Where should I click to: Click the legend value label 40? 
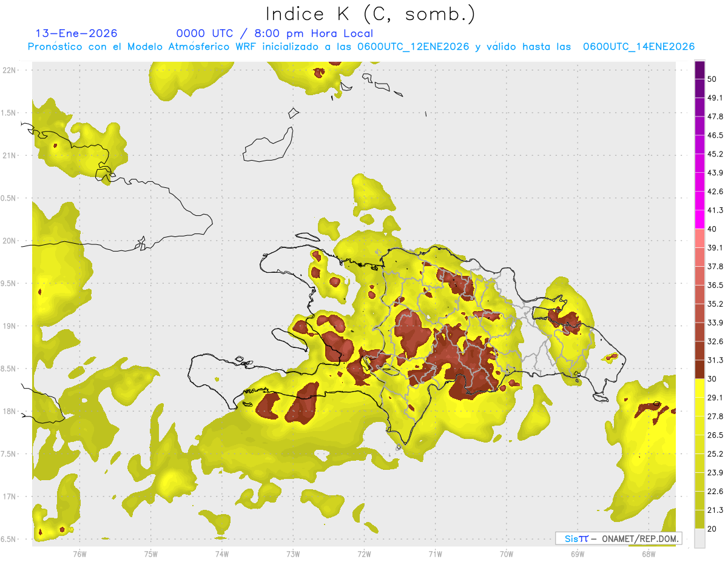pos(712,229)
